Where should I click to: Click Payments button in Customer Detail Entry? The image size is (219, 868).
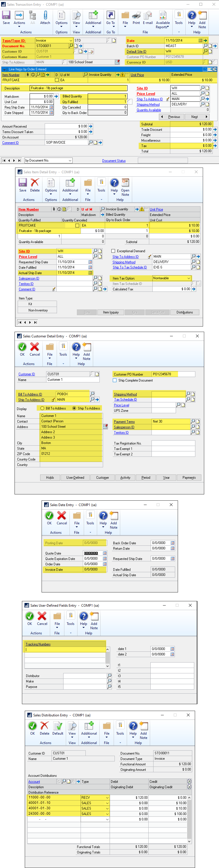(x=189, y=478)
